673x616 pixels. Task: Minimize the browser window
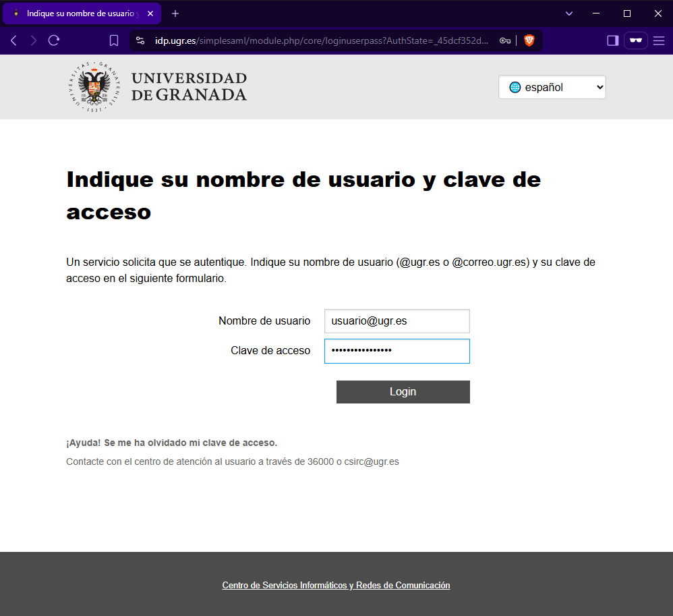point(596,13)
